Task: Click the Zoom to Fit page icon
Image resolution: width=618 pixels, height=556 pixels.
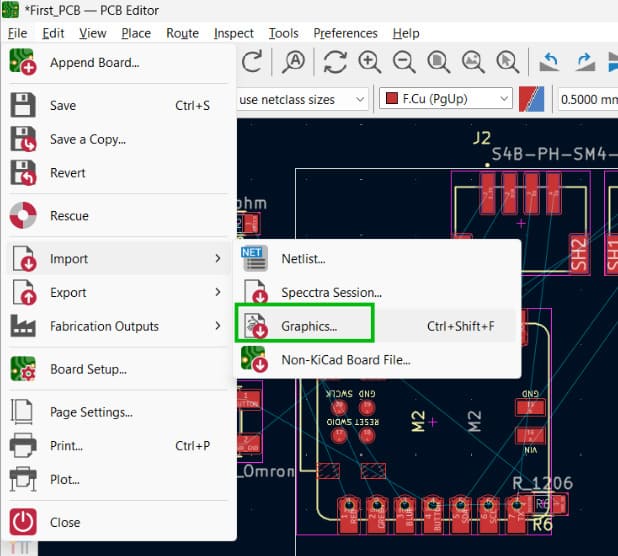Action: point(438,62)
